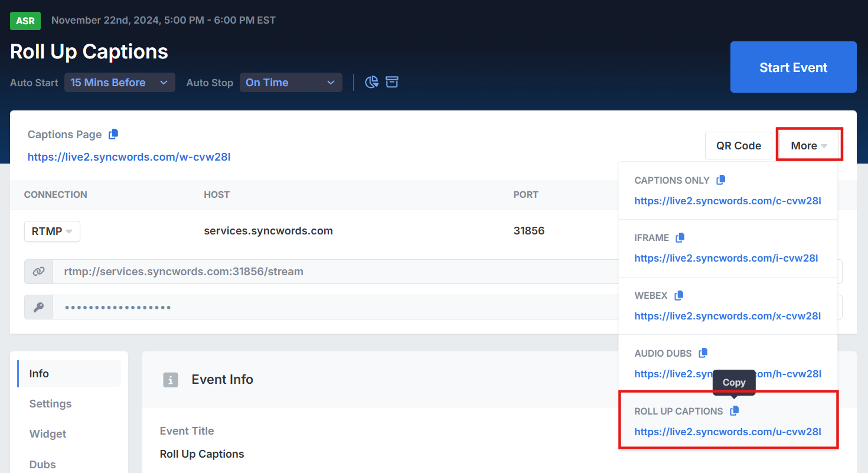Viewport: 868px width, 473px height.
Task: Open the Auto Stop dropdown
Action: 291,83
